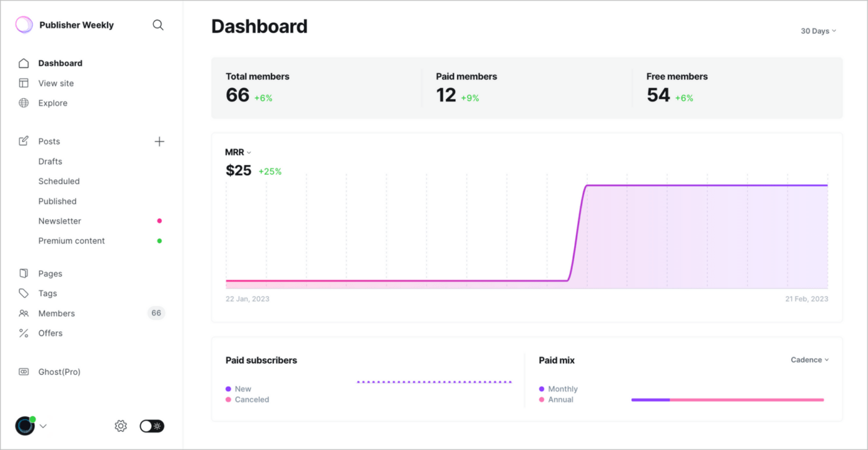Open Pages in the sidebar

tap(50, 273)
